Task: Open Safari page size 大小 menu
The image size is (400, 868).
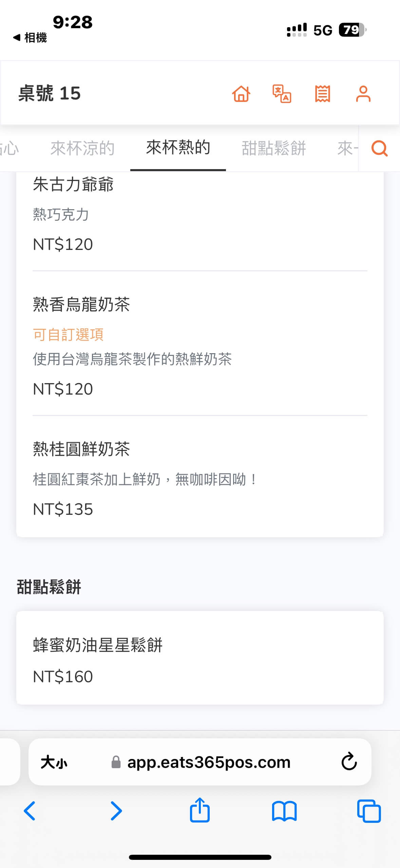Action: 54,762
